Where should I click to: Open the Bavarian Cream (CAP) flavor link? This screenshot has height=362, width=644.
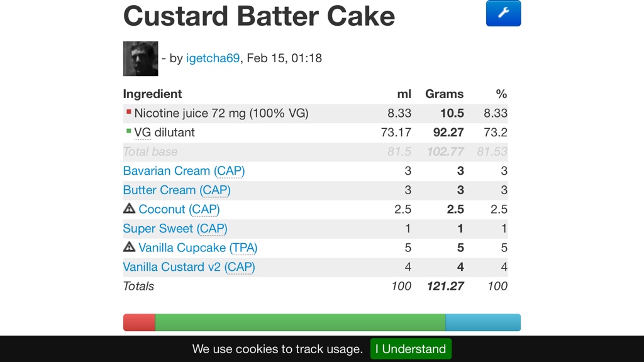click(184, 171)
